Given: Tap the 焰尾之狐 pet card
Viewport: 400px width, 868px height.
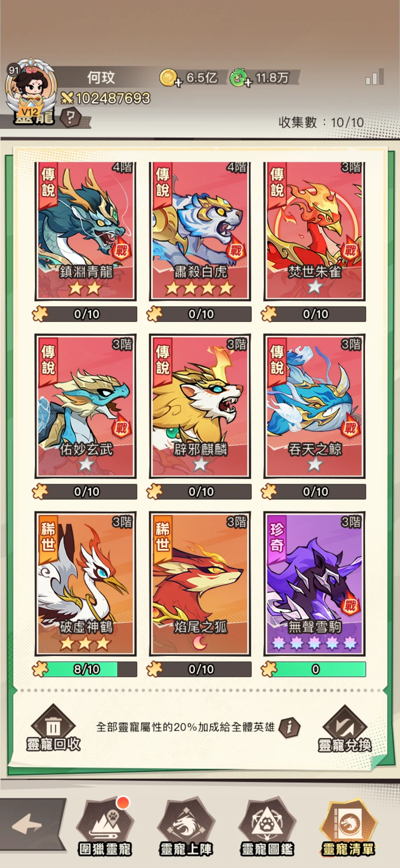Looking at the screenshot, I should [x=200, y=583].
